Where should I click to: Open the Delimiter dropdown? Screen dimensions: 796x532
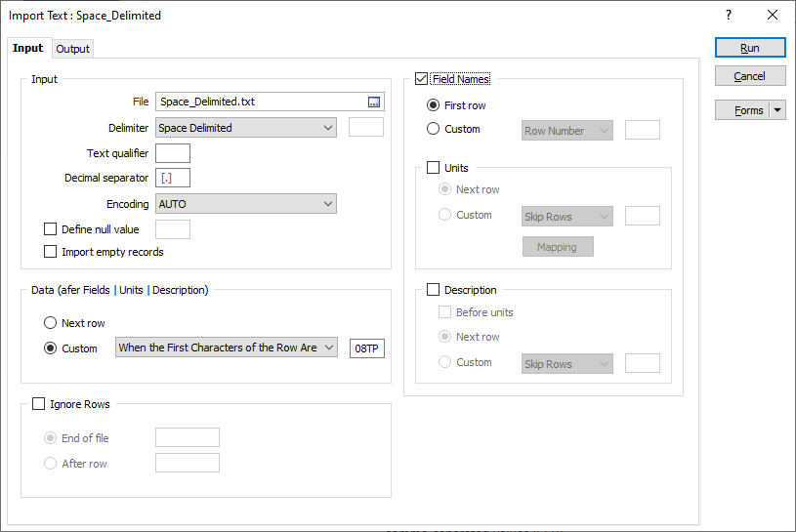point(246,128)
